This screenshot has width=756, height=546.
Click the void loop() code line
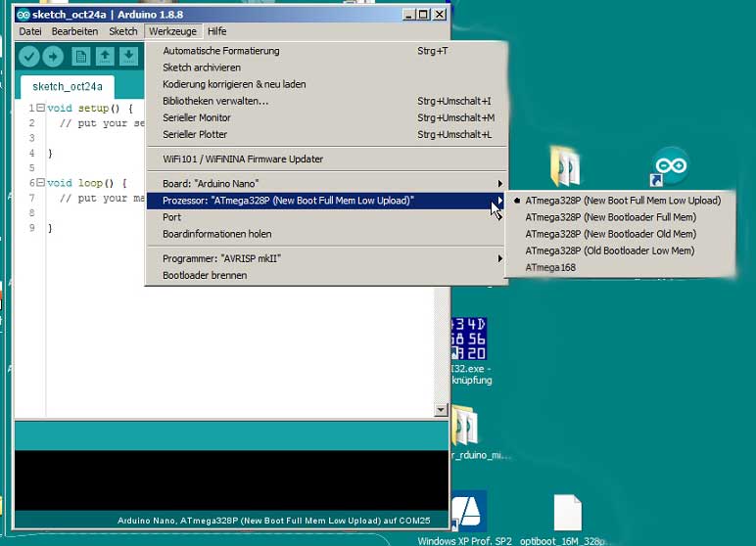point(87,183)
